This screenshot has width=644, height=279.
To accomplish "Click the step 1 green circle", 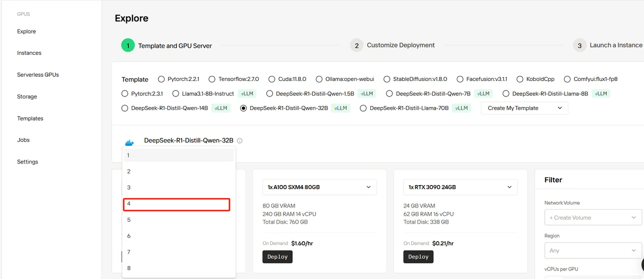I will [x=128, y=45].
